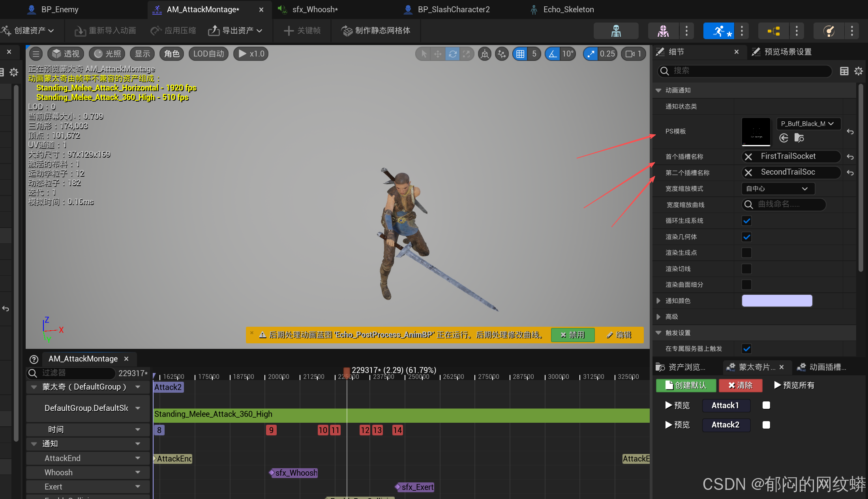This screenshot has width=868, height=499.
Task: Click the notify color swatch
Action: [777, 301]
